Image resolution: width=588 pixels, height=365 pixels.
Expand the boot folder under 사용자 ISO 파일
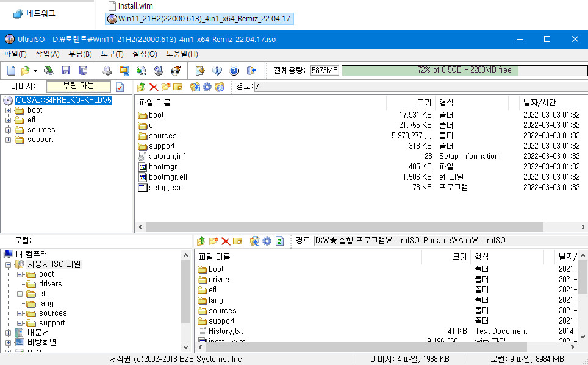20,274
